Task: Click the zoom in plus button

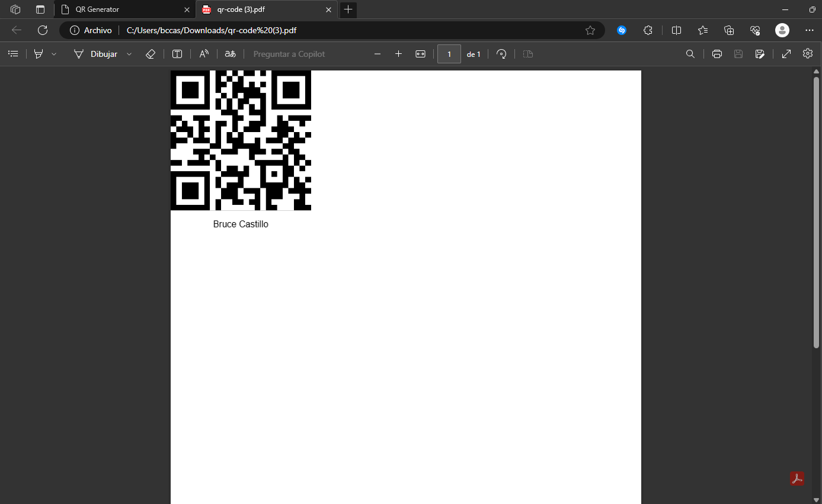Action: [398, 54]
